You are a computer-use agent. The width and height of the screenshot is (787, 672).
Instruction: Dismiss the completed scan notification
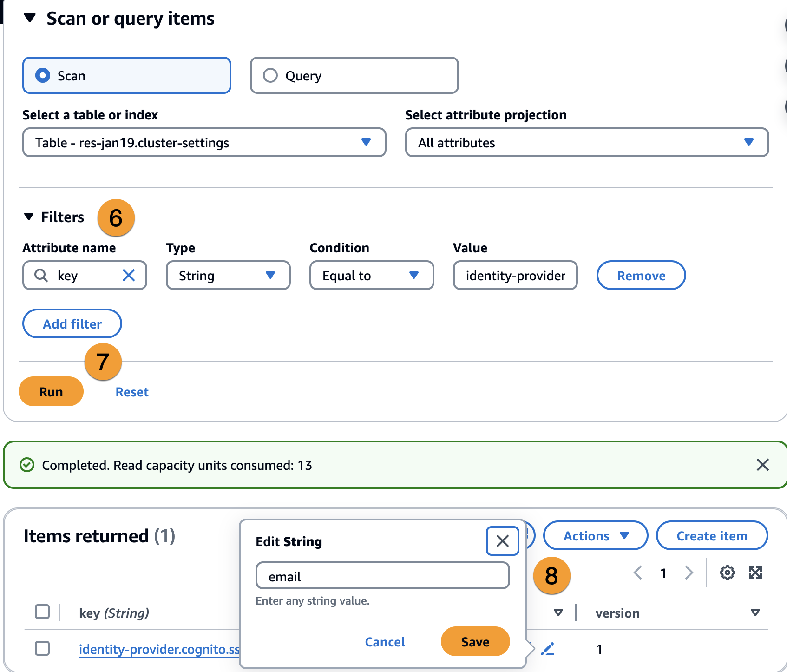click(762, 465)
